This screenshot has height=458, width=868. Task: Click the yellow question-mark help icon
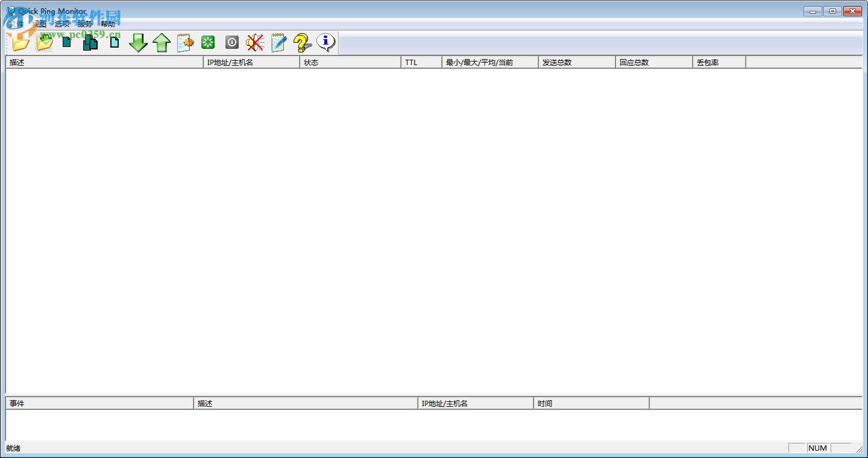pyautogui.click(x=301, y=42)
